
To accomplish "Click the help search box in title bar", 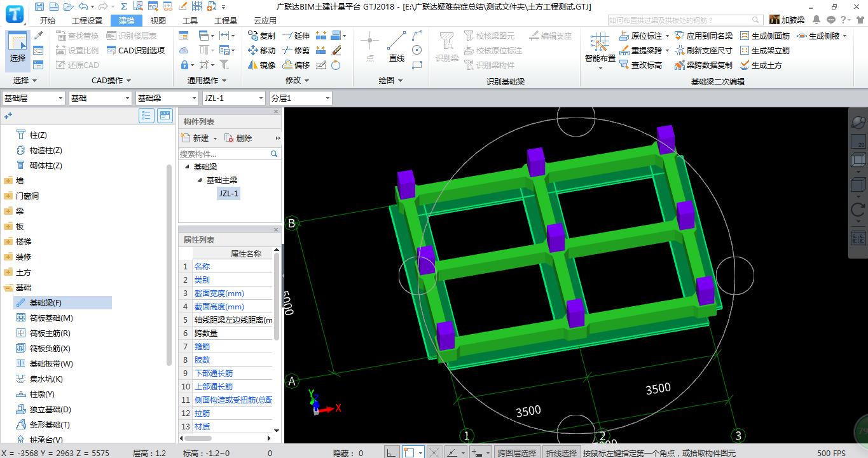I will tap(686, 20).
